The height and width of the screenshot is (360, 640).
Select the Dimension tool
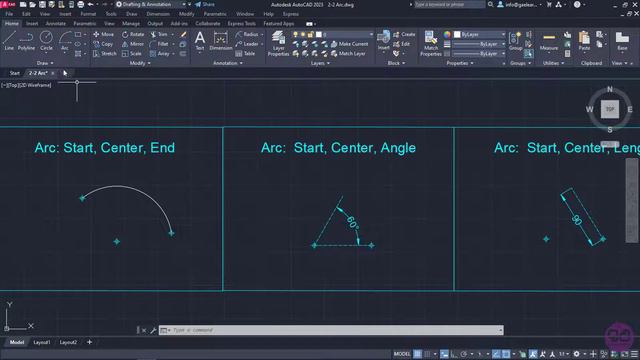(220, 41)
